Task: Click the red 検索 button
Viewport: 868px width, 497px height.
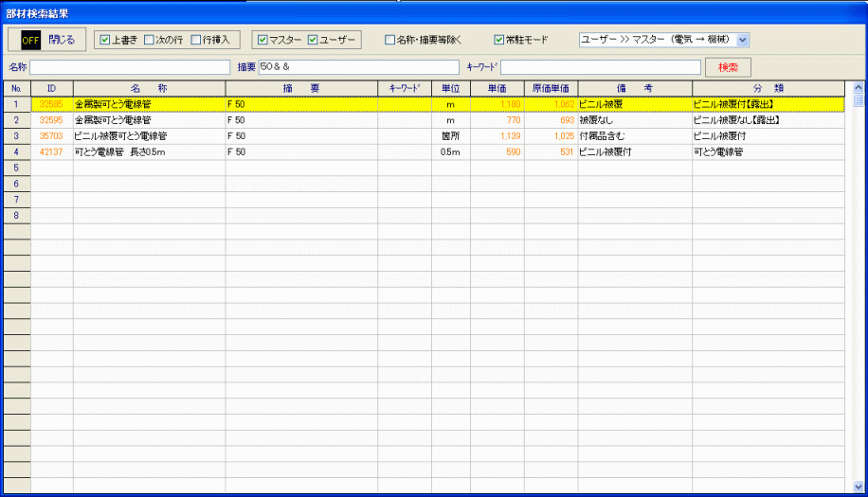Action: [x=728, y=67]
